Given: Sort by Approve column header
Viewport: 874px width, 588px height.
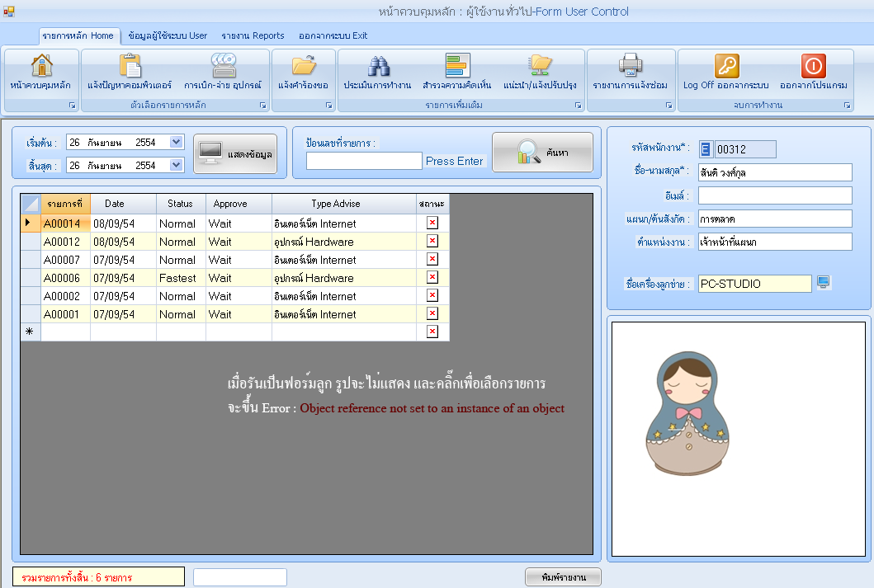Looking at the screenshot, I should click(x=239, y=204).
